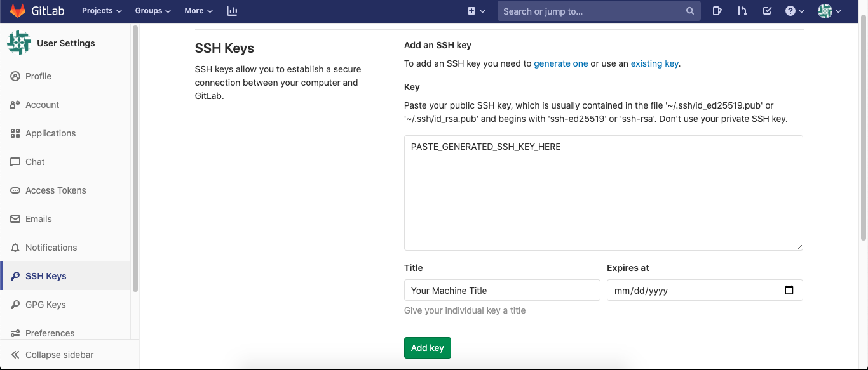Expand the Projects dropdown menu
The image size is (868, 370).
click(102, 11)
